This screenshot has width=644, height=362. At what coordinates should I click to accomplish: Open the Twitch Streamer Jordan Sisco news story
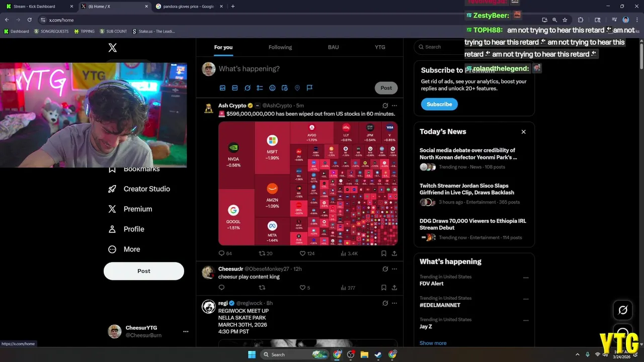474,194
